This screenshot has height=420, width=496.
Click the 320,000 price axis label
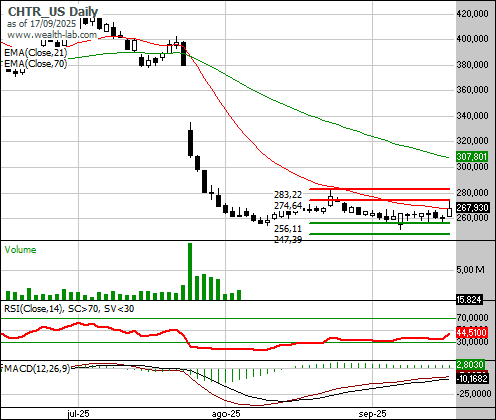pos(472,141)
